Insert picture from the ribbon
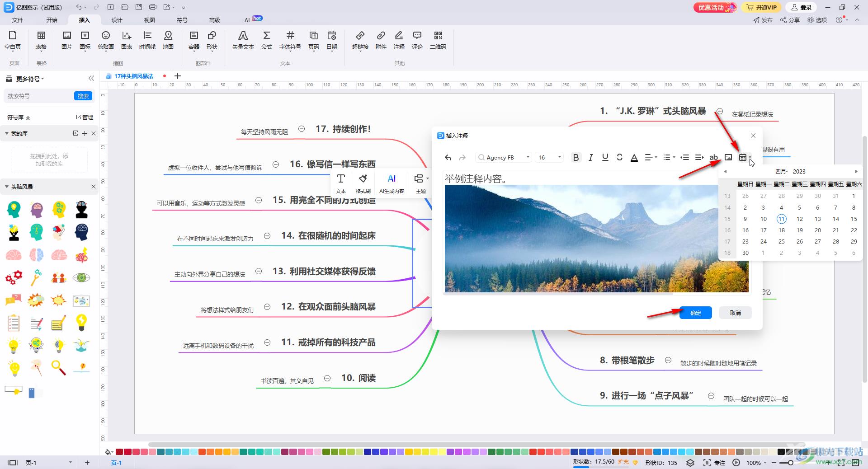This screenshot has width=868, height=469. pos(67,40)
